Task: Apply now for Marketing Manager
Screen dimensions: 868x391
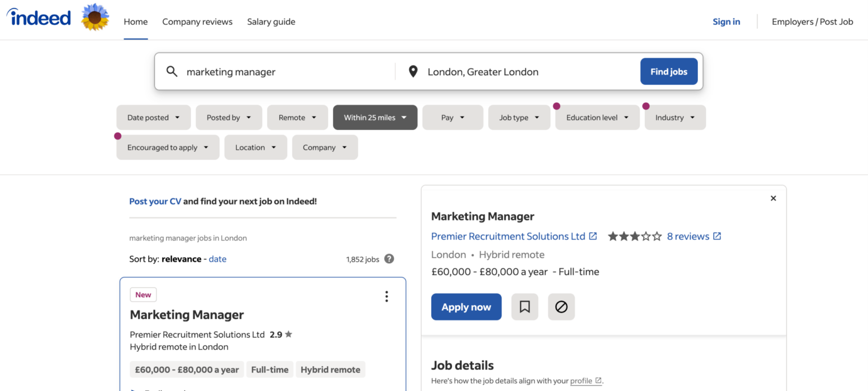Action: click(466, 307)
